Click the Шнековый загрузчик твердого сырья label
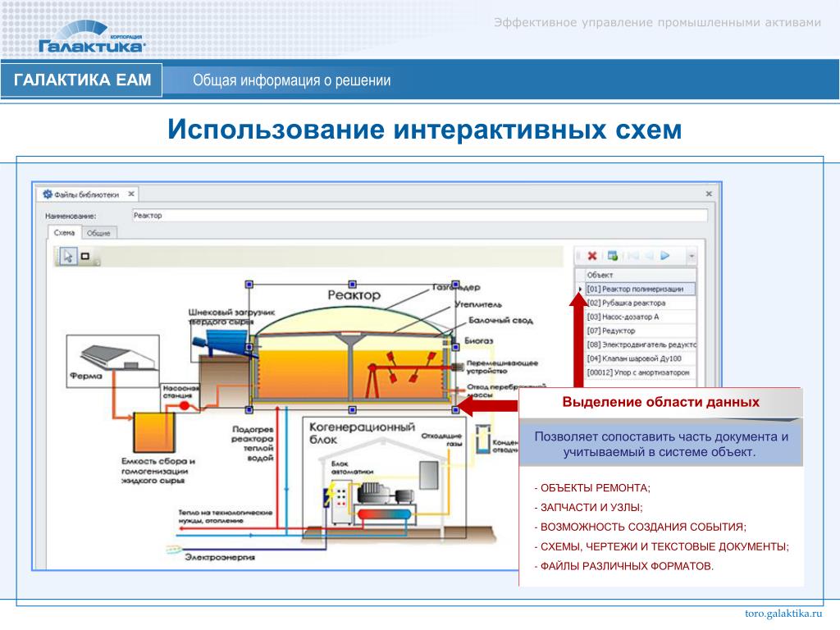 [x=231, y=317]
